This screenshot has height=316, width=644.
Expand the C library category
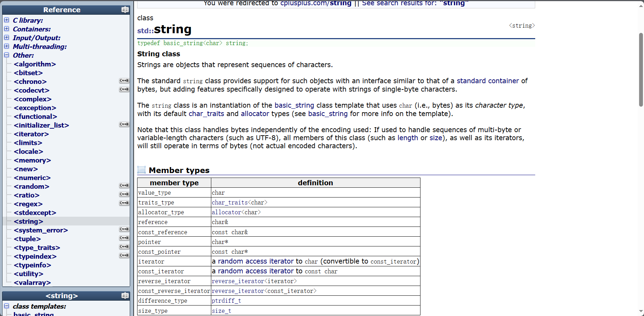[6, 20]
